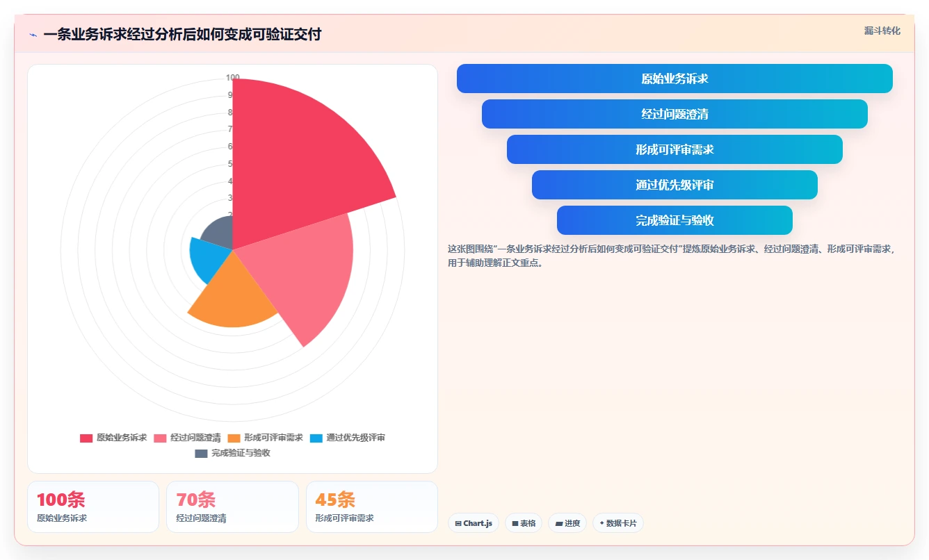
Task: Toggle the 通过优先级评审 legend entry
Action: 347,438
